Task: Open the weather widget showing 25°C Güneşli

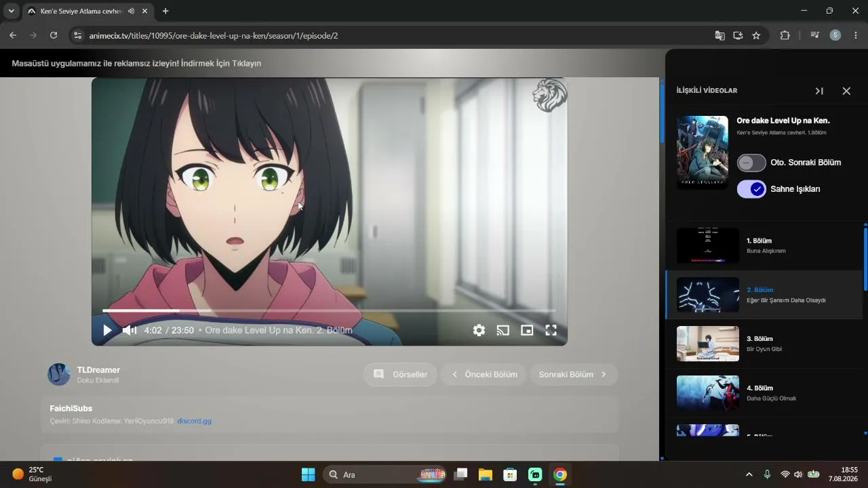Action: click(x=33, y=474)
